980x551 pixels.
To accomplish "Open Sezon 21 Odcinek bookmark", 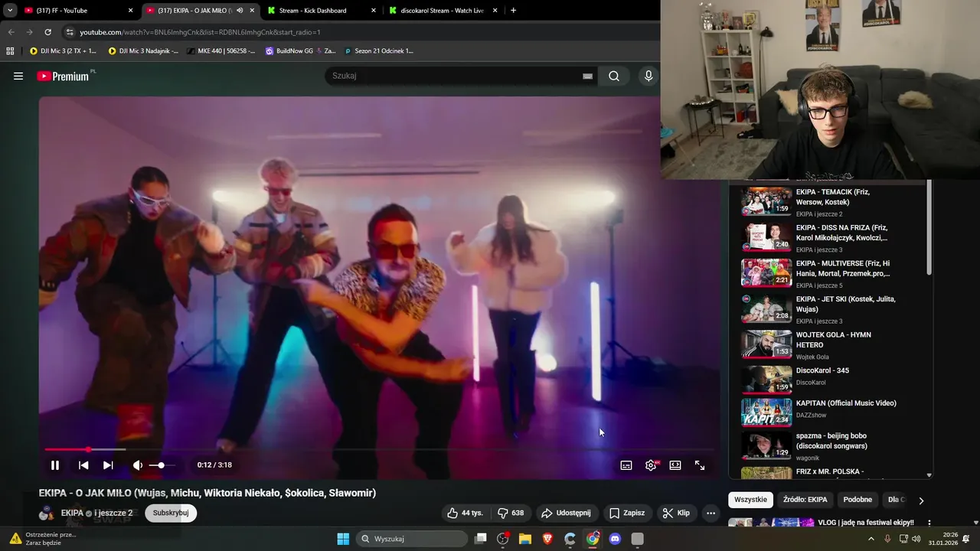I will click(x=379, y=51).
